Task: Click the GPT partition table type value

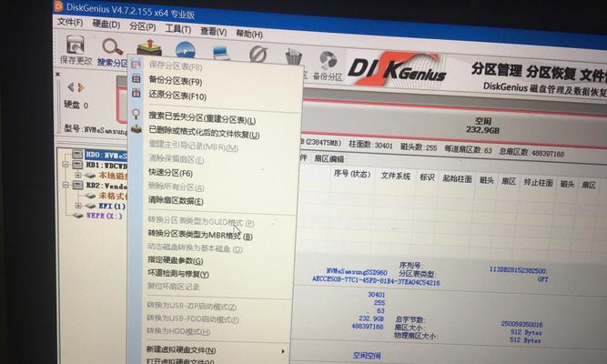Action: tap(542, 279)
